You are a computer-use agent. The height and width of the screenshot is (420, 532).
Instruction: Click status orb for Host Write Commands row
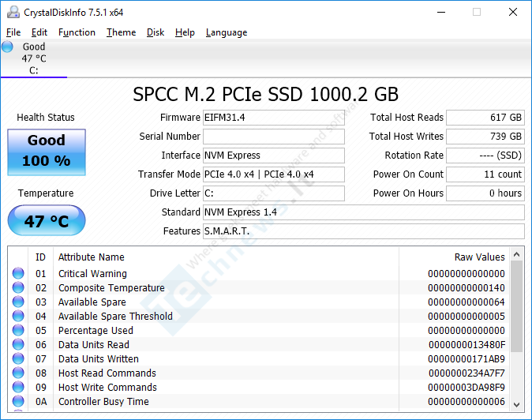(x=18, y=387)
